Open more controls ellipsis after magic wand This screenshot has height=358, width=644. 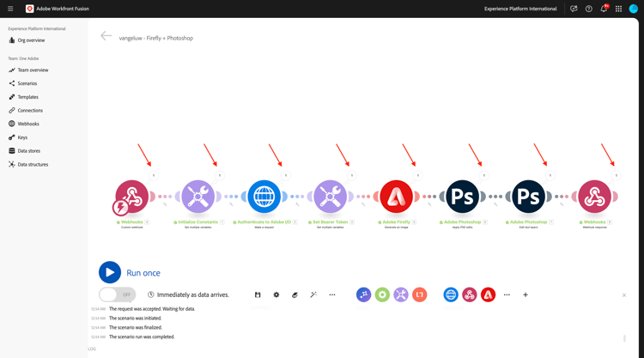[x=332, y=294]
